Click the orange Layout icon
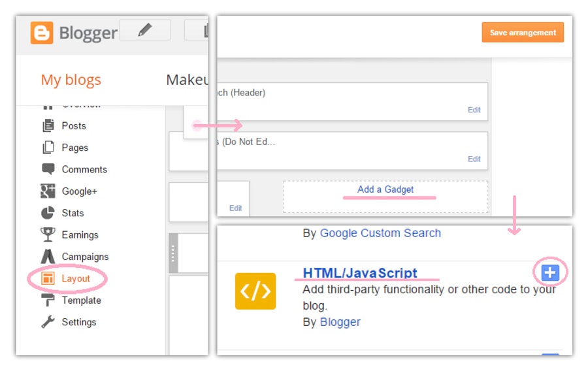The width and height of the screenshot is (588, 371). (48, 278)
